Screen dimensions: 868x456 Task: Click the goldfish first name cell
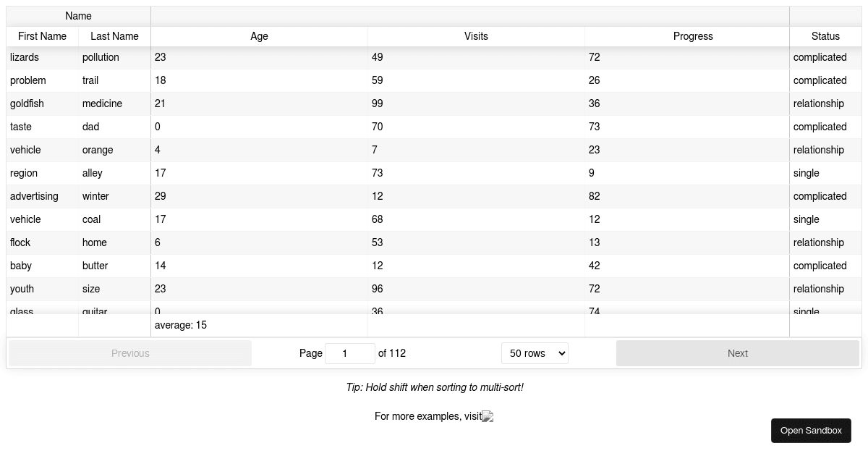(42, 104)
